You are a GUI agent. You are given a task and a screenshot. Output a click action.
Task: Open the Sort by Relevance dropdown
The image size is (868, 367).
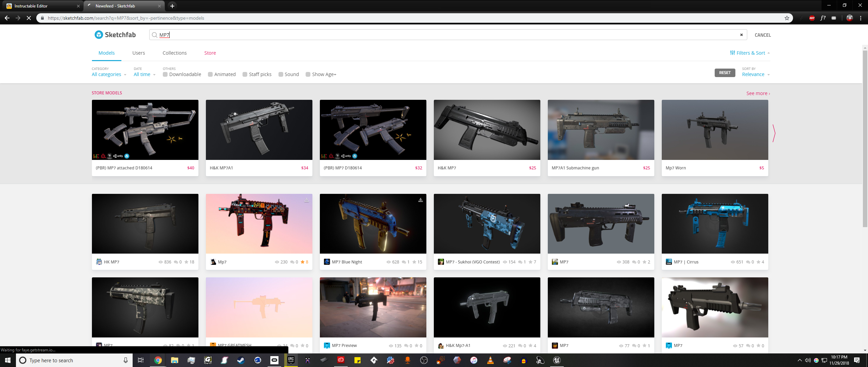pos(756,74)
